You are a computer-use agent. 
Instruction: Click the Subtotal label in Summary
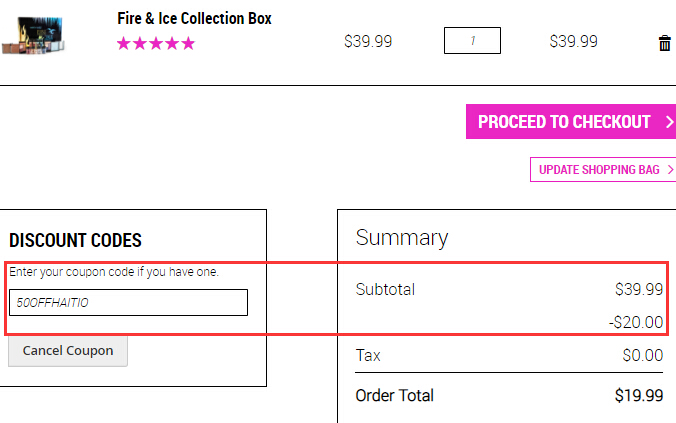(x=385, y=289)
